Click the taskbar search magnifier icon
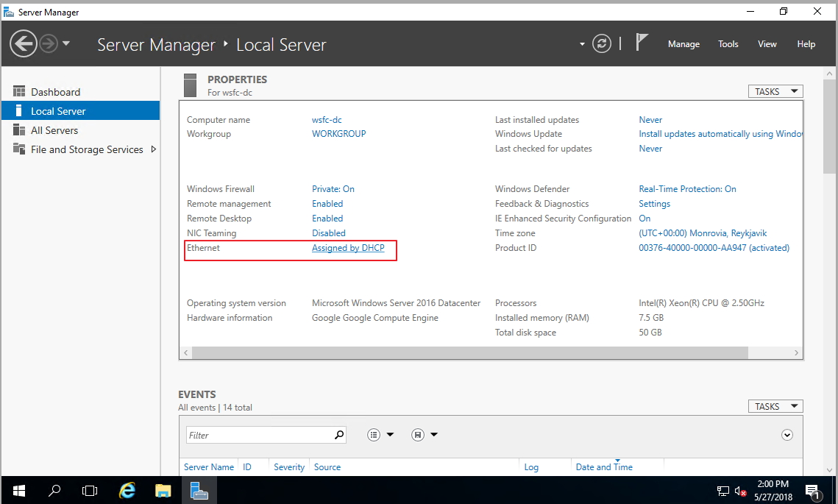 [55, 490]
